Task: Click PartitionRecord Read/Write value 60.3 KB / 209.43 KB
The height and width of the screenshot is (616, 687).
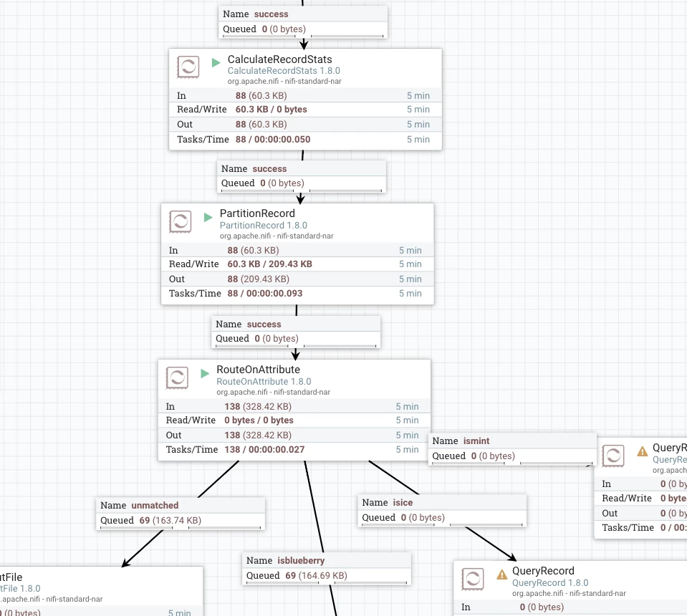Action: pyautogui.click(x=269, y=264)
